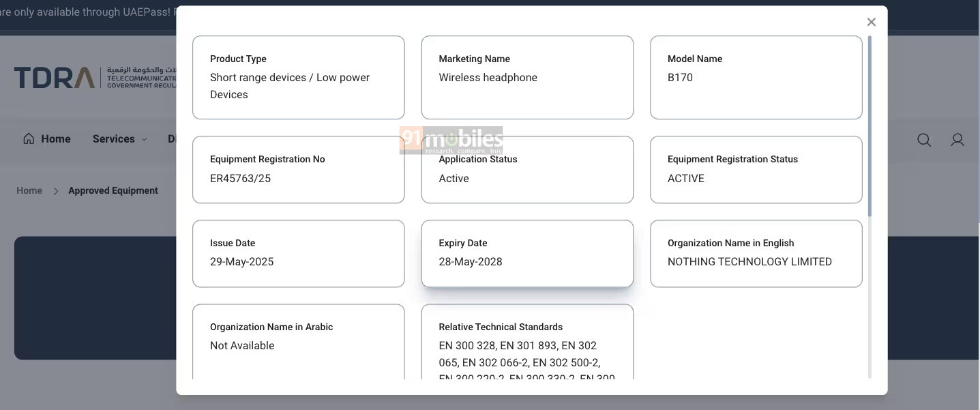Image resolution: width=980 pixels, height=410 pixels.
Task: Expand the Services dropdown chevron
Action: [x=144, y=139]
